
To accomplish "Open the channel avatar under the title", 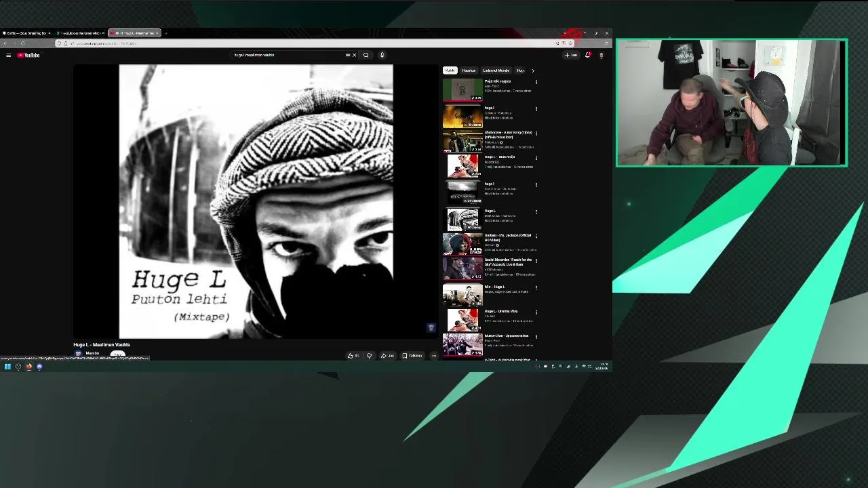I will tap(78, 354).
